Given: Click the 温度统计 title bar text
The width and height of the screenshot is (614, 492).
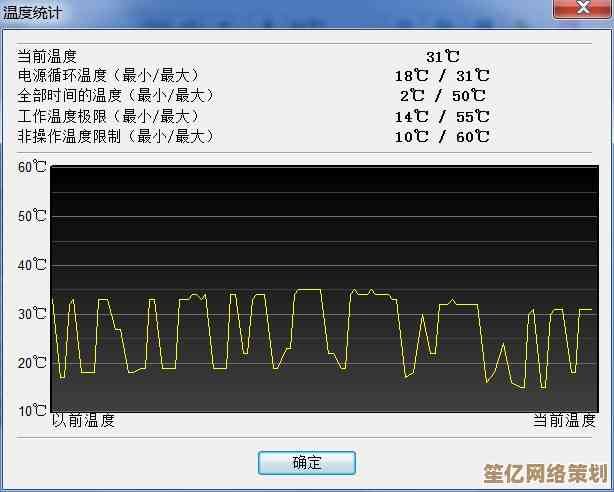Looking at the screenshot, I should click(34, 12).
